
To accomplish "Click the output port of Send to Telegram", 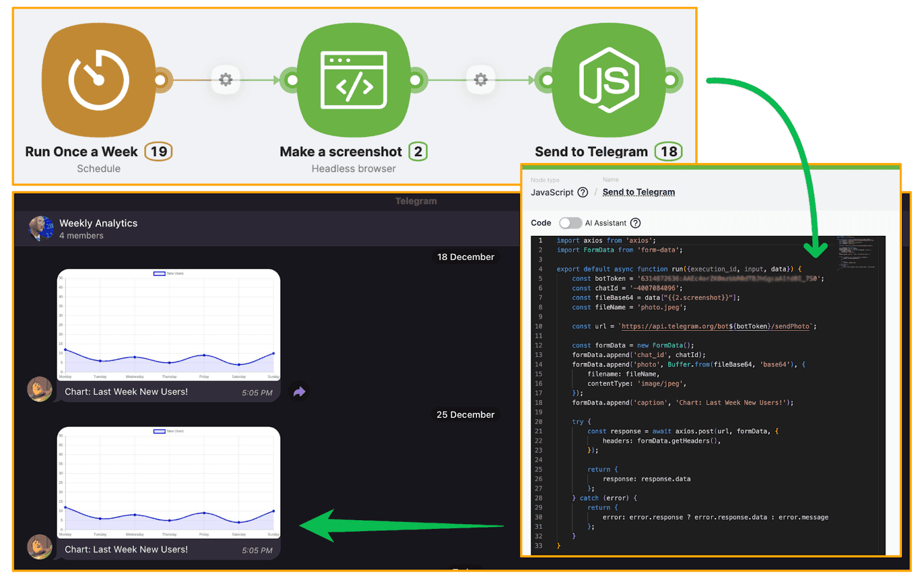I will click(x=670, y=80).
